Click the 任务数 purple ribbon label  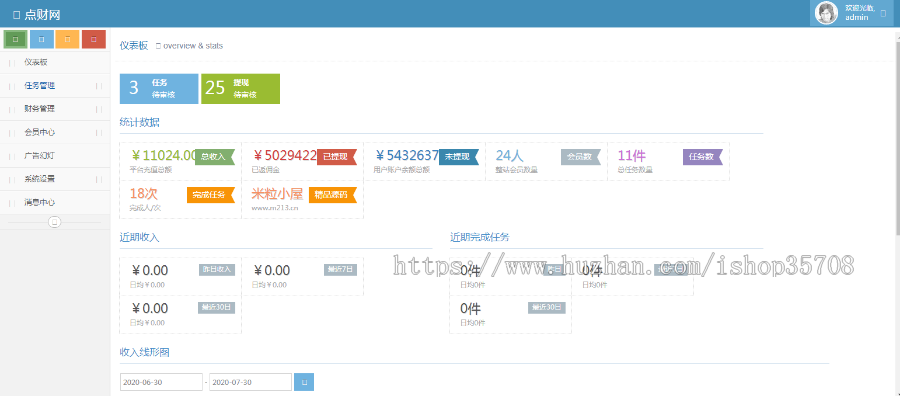point(703,157)
